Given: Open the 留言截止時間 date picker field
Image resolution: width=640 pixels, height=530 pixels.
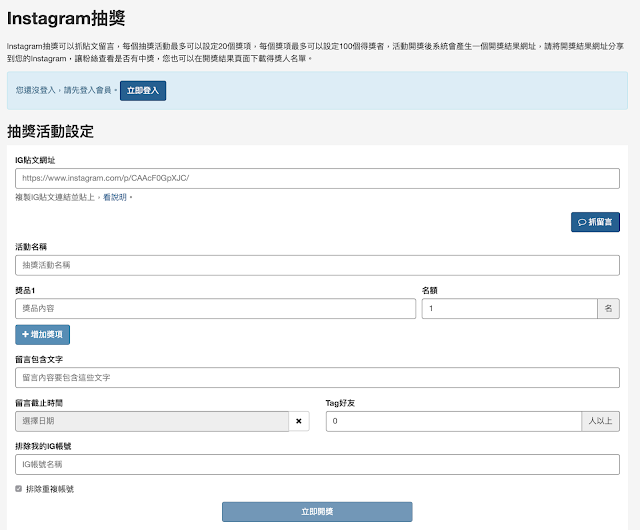Looking at the screenshot, I should (152, 421).
